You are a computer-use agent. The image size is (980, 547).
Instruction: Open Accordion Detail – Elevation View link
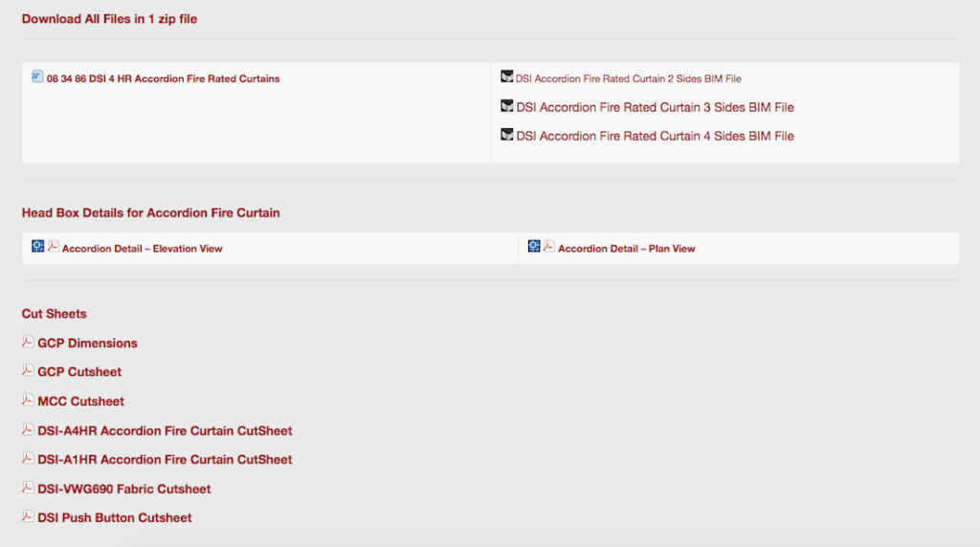(142, 249)
